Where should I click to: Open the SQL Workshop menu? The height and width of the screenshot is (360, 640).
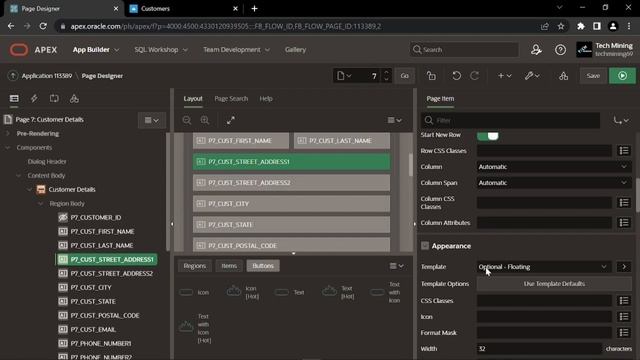161,50
